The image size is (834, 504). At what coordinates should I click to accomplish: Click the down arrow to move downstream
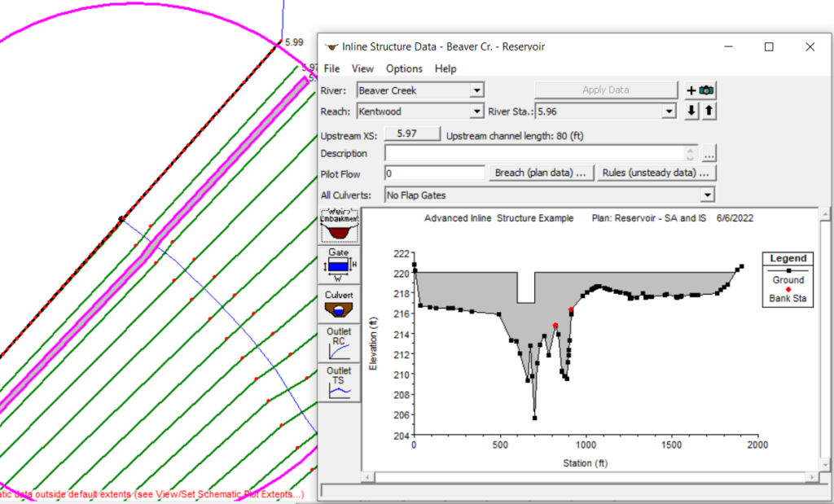[691, 111]
